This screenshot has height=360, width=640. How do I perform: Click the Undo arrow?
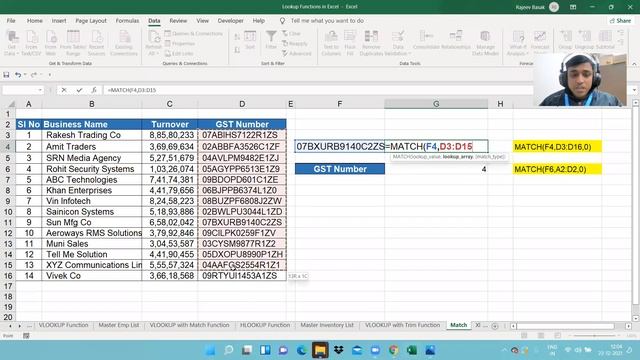tap(18, 75)
